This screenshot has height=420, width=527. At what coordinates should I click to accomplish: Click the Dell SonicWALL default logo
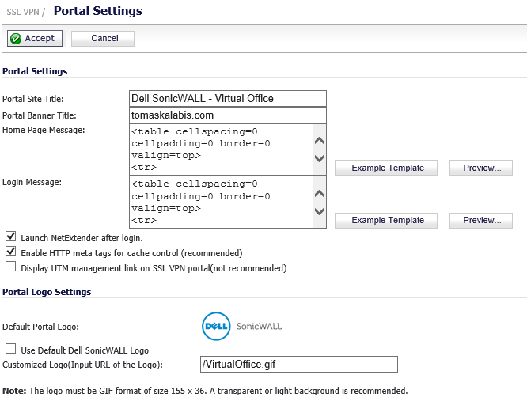click(241, 326)
